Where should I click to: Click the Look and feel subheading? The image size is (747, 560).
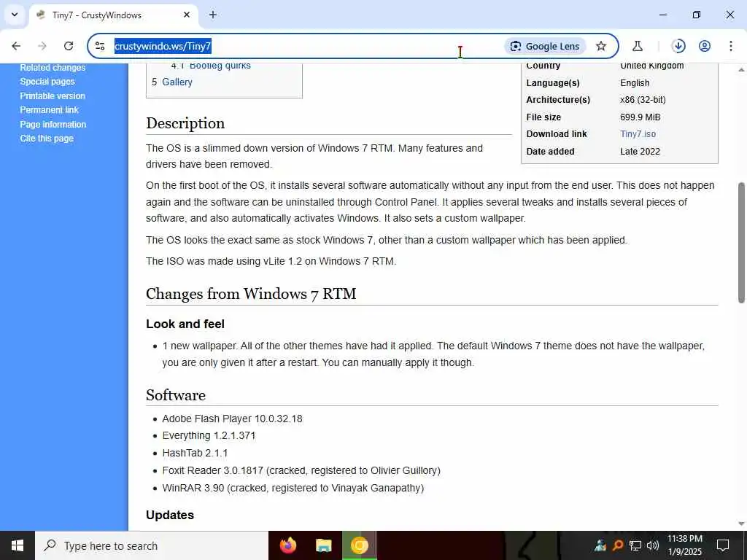(x=185, y=324)
